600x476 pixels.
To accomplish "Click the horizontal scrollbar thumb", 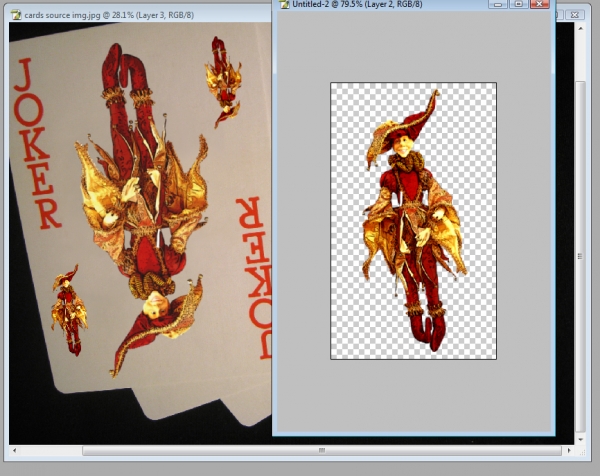I will pyautogui.click(x=322, y=450).
